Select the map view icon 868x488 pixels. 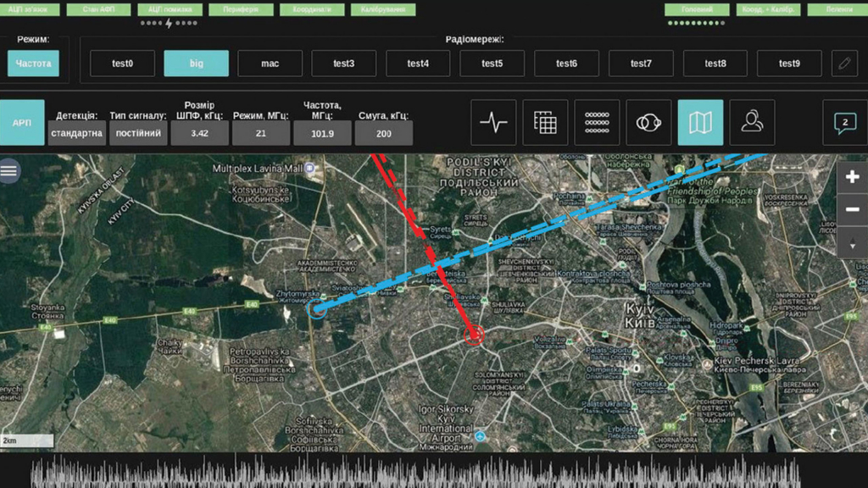pyautogui.click(x=700, y=123)
